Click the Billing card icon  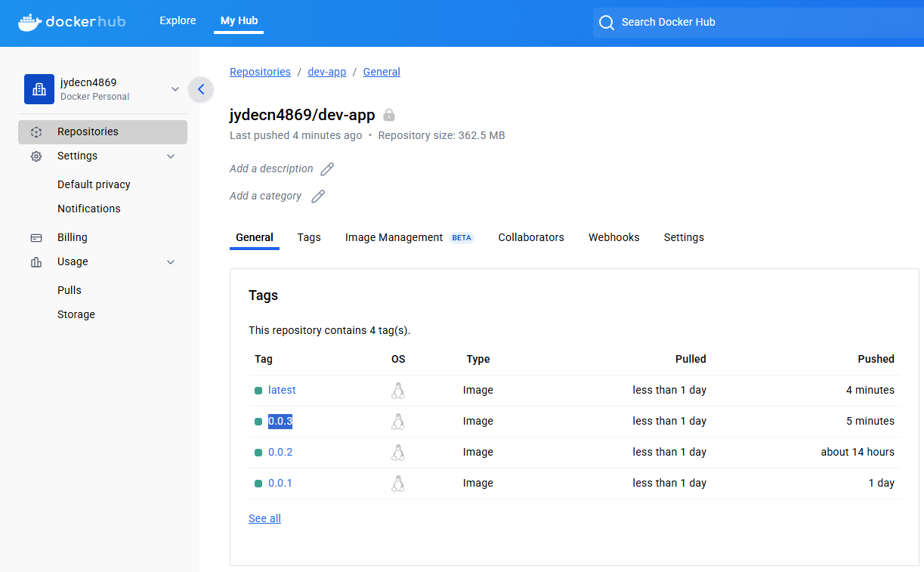point(36,238)
